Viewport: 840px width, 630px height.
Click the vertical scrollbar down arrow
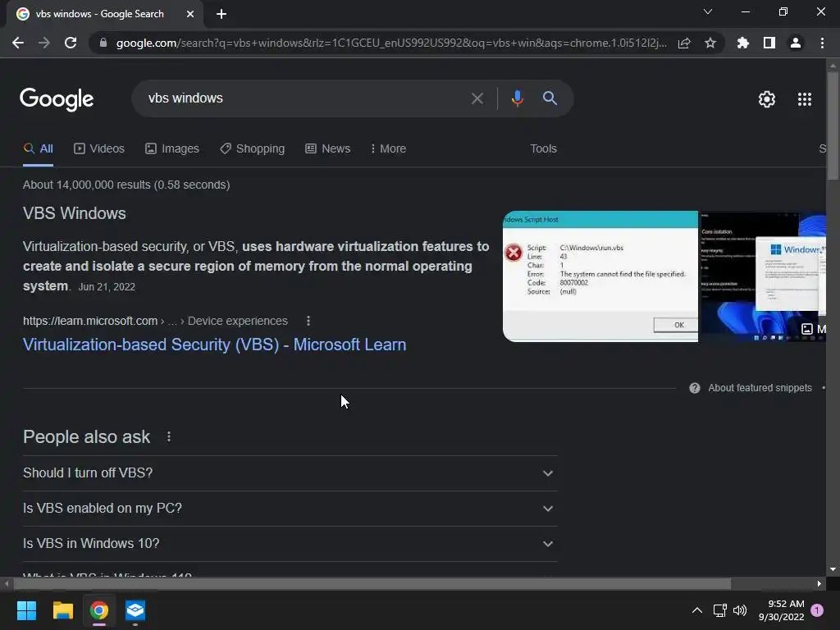833,569
